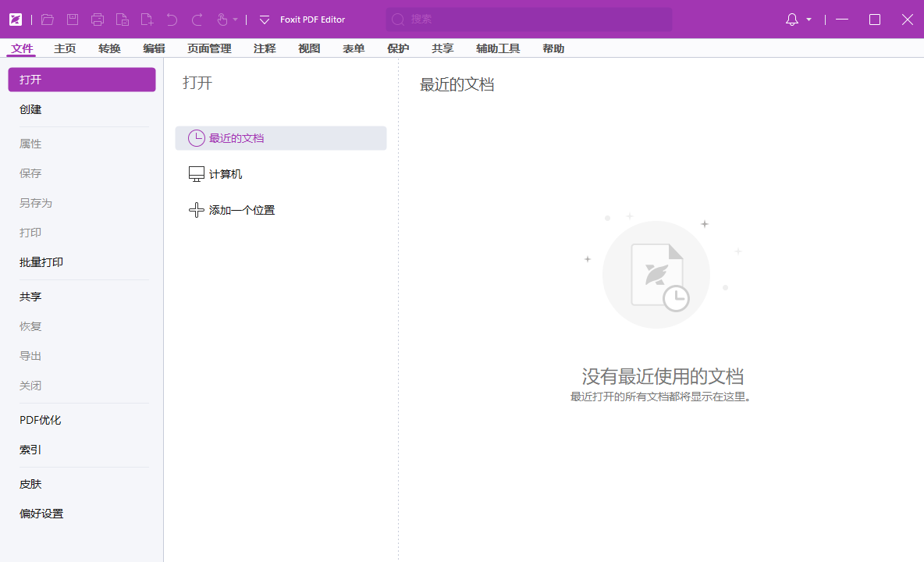This screenshot has width=924, height=562.
Task: Open the 注释 ribbon tab
Action: (264, 48)
